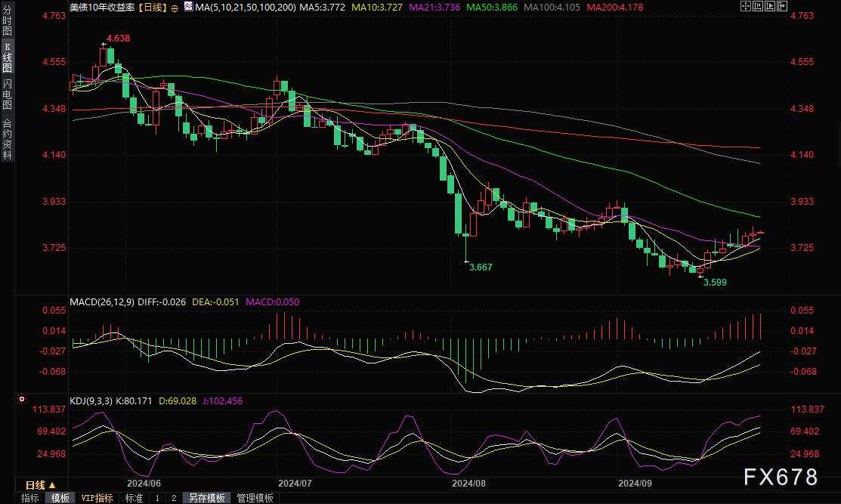The image size is (841, 504).
Task: Open the VIP指标 tab
Action: click(97, 498)
